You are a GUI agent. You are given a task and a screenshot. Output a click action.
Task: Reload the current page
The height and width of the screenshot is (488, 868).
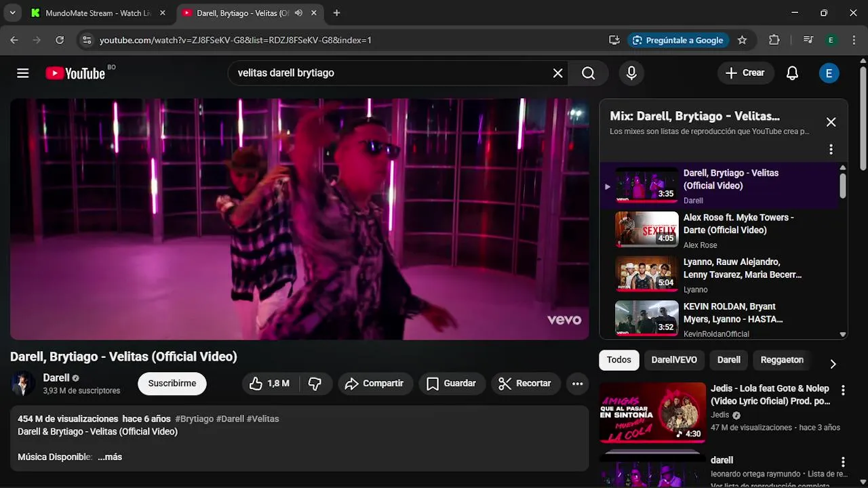click(x=60, y=40)
